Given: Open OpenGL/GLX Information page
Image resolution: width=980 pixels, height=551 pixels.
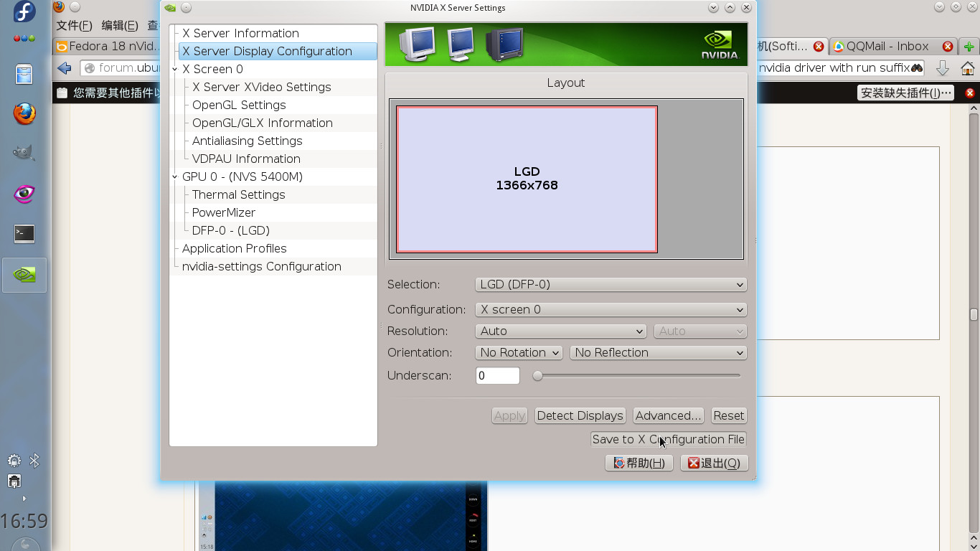Looking at the screenshot, I should (x=263, y=123).
